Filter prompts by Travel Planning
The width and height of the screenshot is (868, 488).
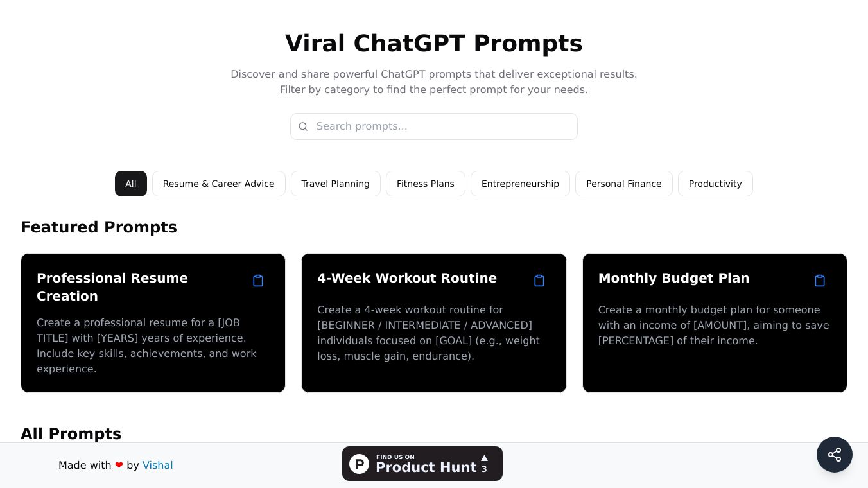click(335, 184)
